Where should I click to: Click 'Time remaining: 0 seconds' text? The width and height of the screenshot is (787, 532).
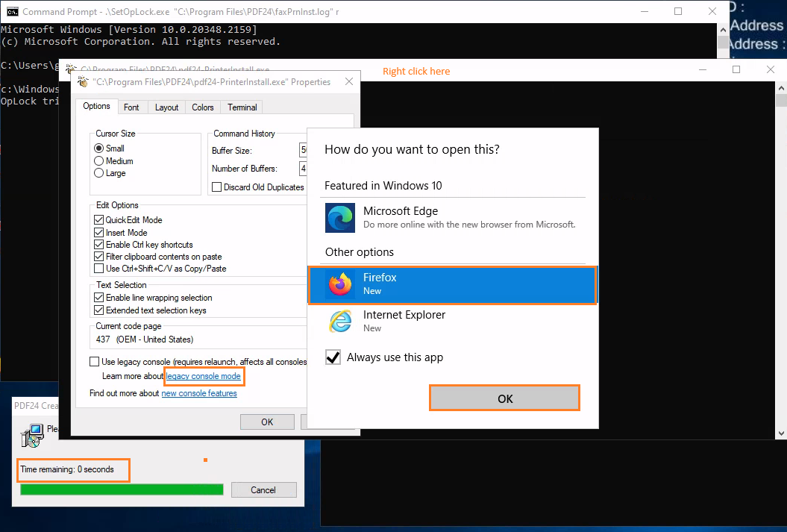[67, 469]
